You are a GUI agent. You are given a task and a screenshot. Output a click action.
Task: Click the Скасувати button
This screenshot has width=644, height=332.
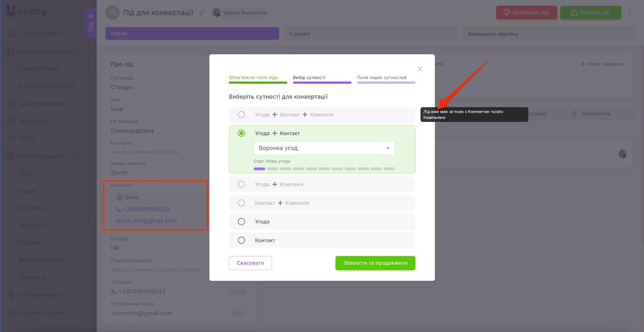[x=250, y=263]
